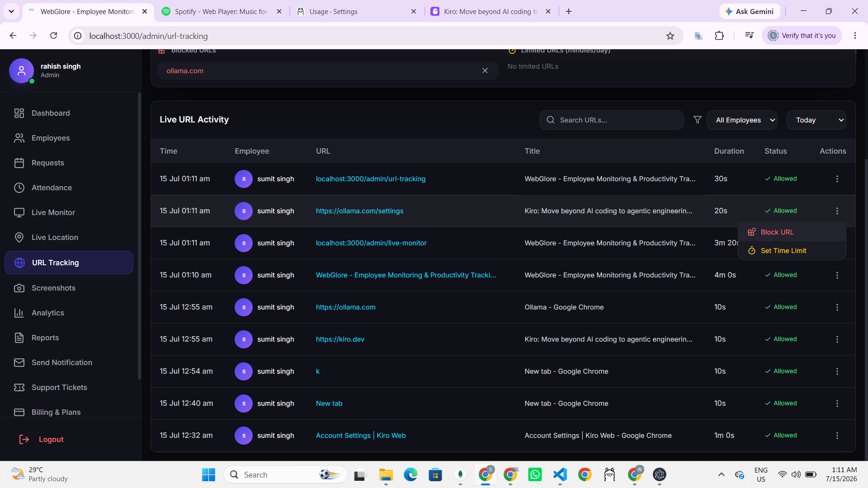Open https://kiro.dev link
868x488 pixels.
[340, 339]
